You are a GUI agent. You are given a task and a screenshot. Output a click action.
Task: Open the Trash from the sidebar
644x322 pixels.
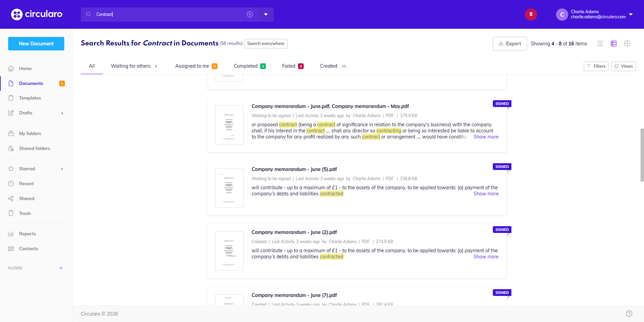10,213
